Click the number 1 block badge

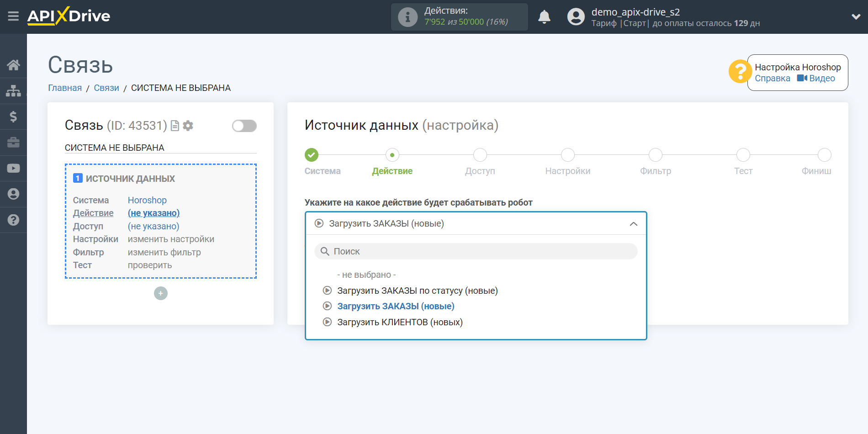point(78,178)
